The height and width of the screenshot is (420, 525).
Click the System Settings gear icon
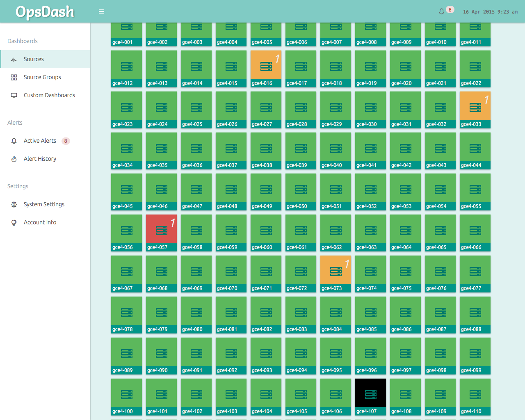coord(14,204)
